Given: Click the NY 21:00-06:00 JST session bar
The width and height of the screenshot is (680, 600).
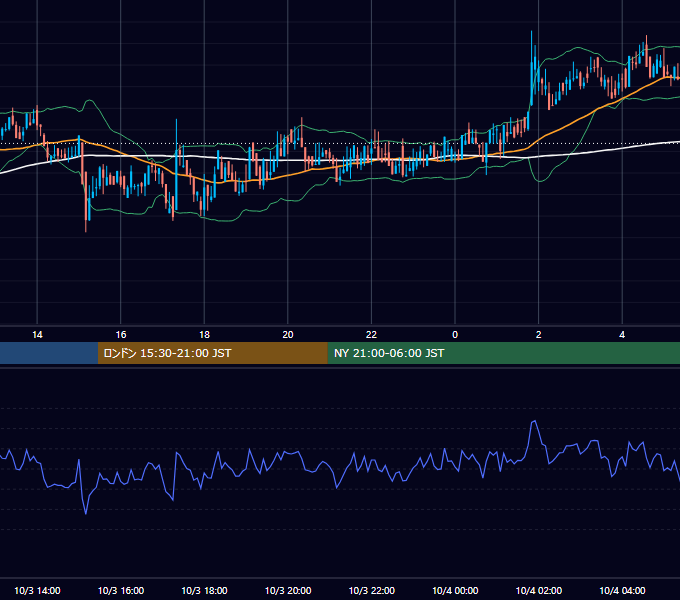Looking at the screenshot, I should (x=503, y=353).
